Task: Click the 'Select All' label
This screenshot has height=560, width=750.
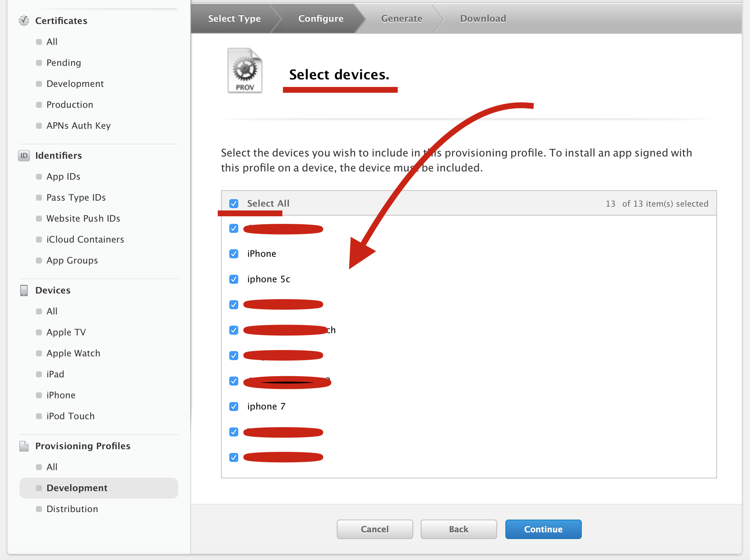Action: coord(268,203)
